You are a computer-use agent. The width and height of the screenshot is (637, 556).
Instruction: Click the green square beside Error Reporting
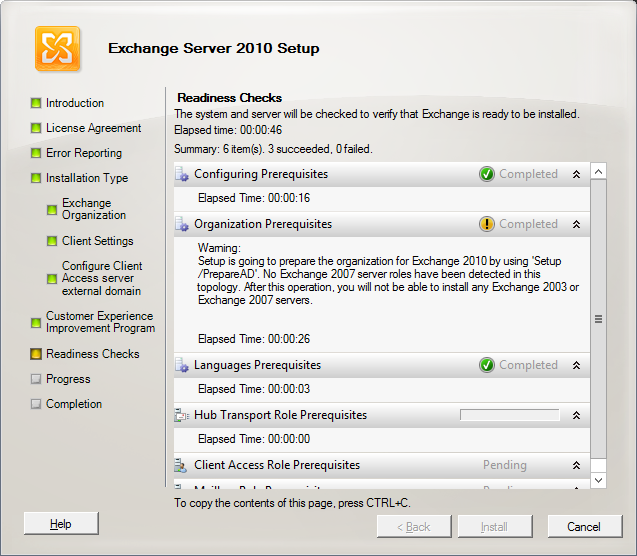pyautogui.click(x=36, y=153)
